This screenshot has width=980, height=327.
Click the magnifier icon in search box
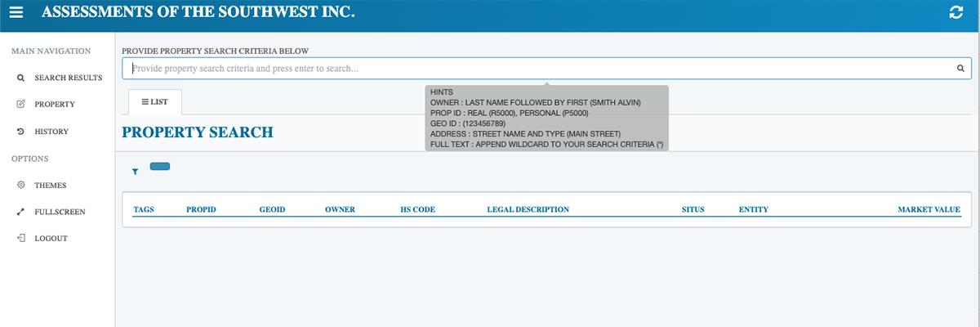tap(960, 69)
